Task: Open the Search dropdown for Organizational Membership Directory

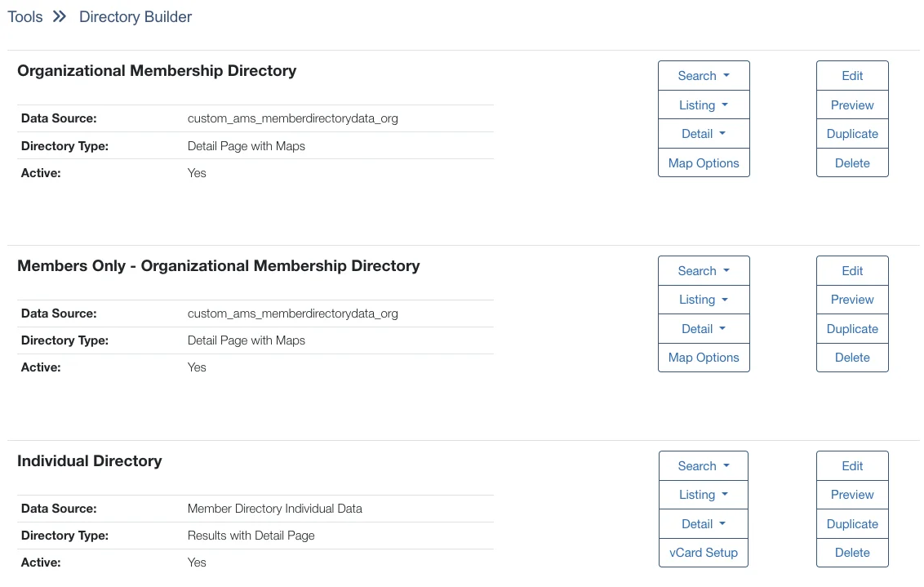Action: [703, 75]
